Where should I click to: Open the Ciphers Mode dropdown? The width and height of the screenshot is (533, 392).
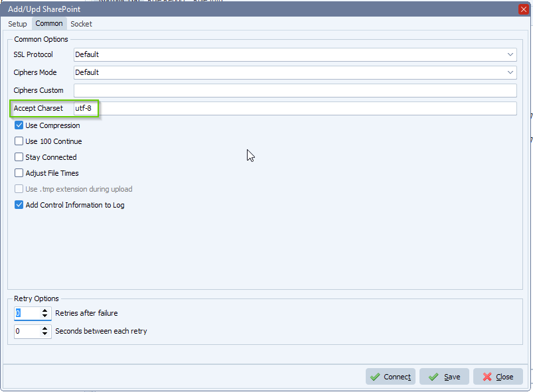pyautogui.click(x=510, y=72)
